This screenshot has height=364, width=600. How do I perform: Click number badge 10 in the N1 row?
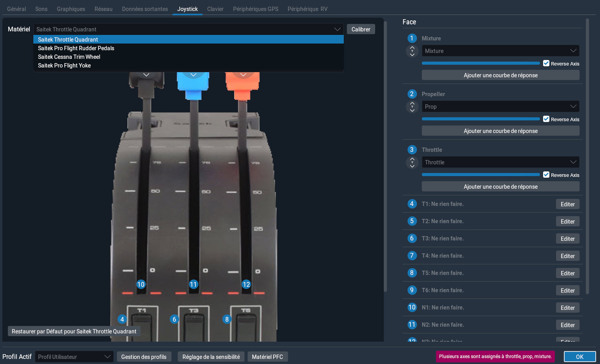pyautogui.click(x=412, y=308)
